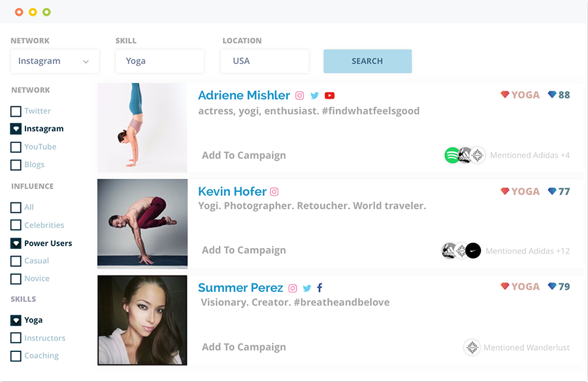The height and width of the screenshot is (382, 588).
Task: Open Adriene Mishler's Twitter icon
Action: [315, 95]
